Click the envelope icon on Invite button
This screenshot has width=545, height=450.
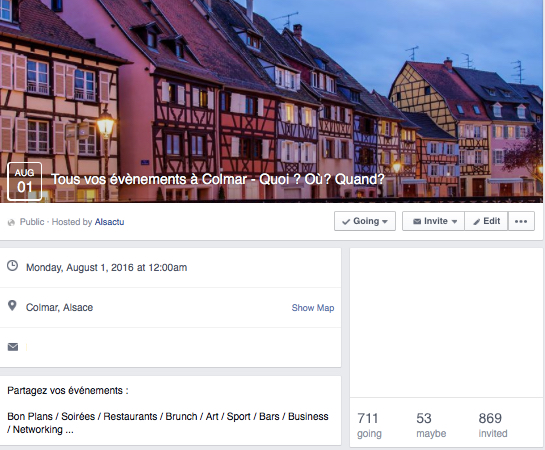pyautogui.click(x=417, y=221)
